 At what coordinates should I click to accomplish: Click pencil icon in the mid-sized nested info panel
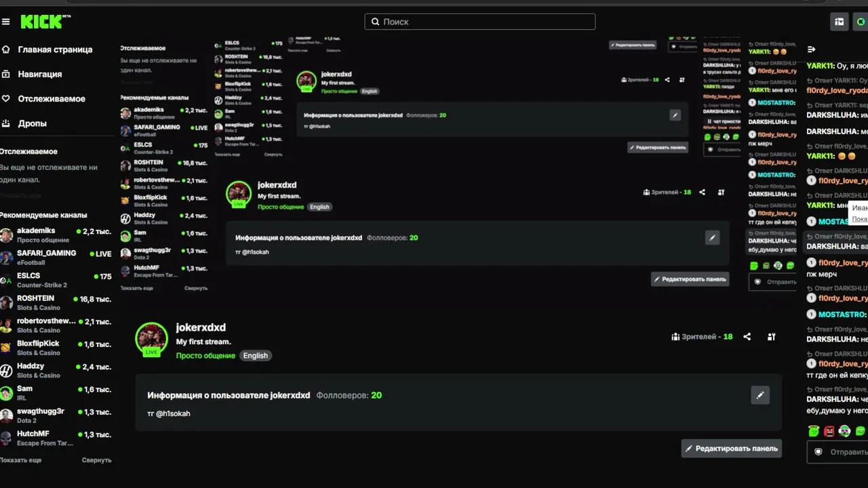click(712, 238)
